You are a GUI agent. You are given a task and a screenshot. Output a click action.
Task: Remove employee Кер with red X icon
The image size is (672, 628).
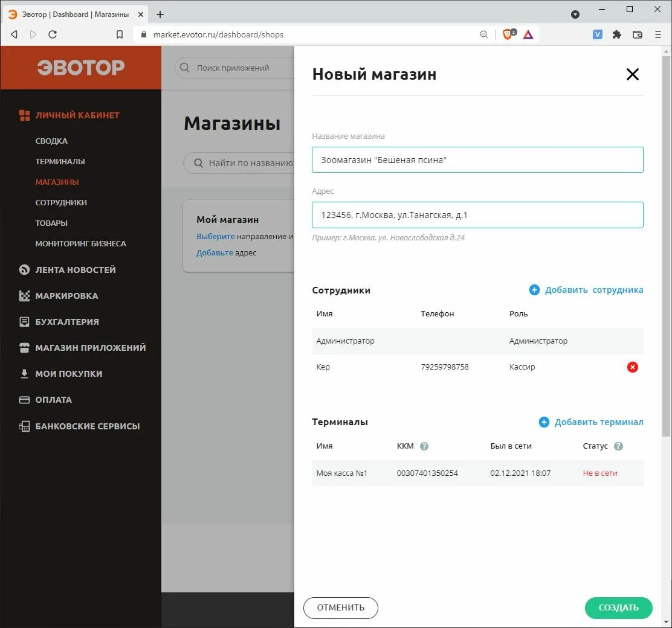click(x=633, y=367)
